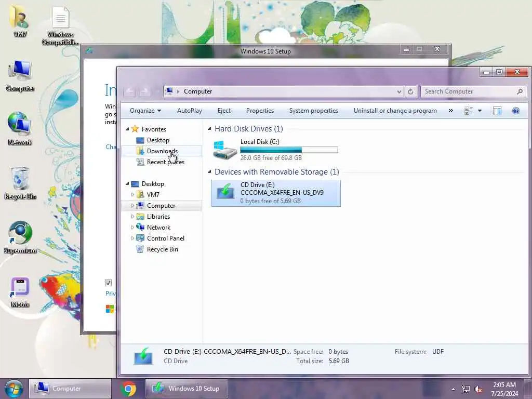Click Computer in the address bar
This screenshot has width=532, height=399.
(198, 91)
